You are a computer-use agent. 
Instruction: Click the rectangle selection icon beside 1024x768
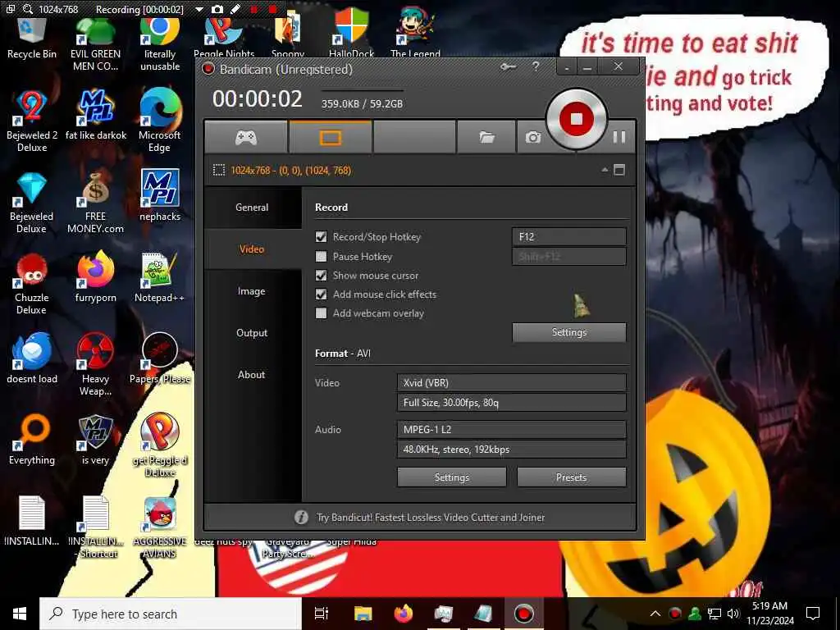[218, 171]
